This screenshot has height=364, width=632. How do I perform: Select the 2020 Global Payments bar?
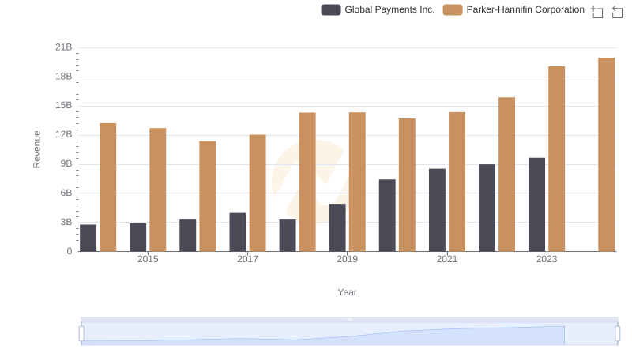click(x=387, y=216)
